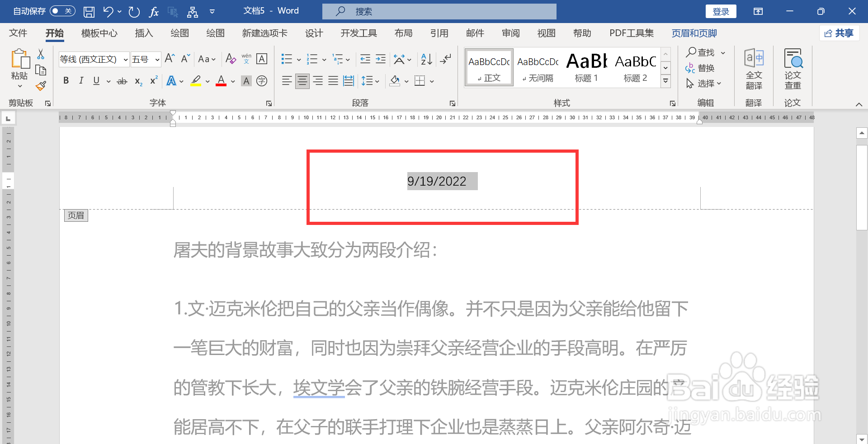868x444 pixels.
Task: Switch to the 插入 tab
Action: coord(144,33)
